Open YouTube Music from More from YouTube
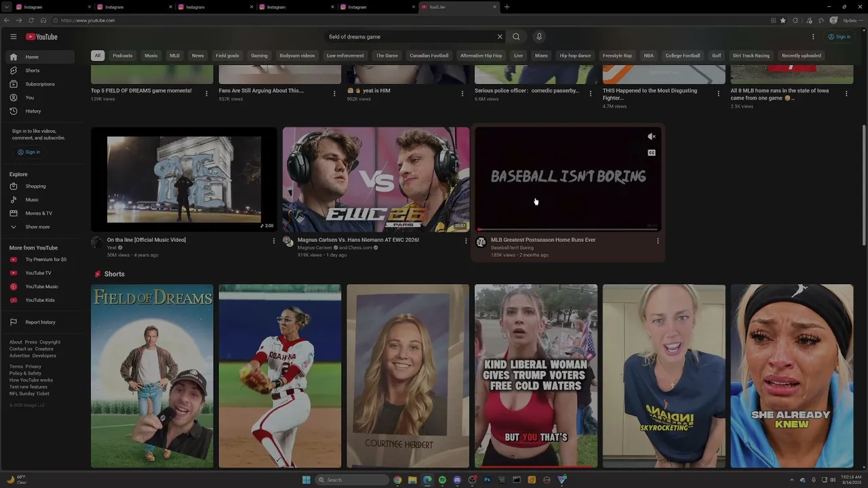Image resolution: width=868 pixels, height=488 pixels. point(41,287)
